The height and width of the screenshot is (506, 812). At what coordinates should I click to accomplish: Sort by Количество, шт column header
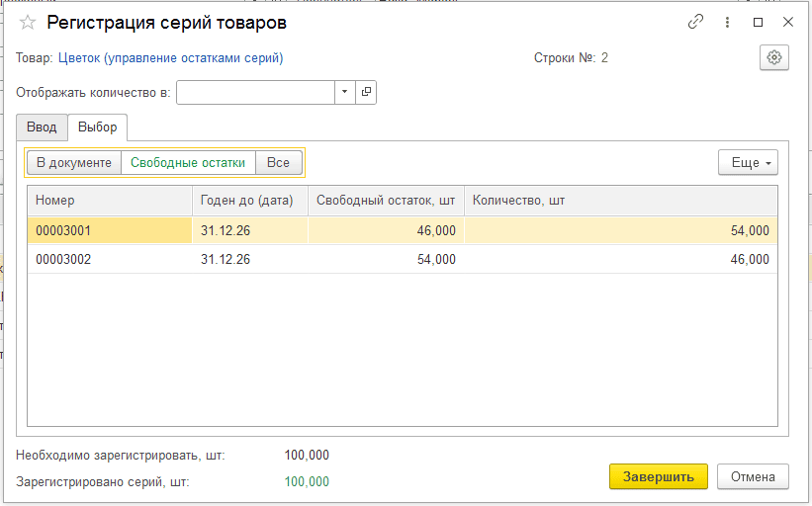[x=621, y=201]
